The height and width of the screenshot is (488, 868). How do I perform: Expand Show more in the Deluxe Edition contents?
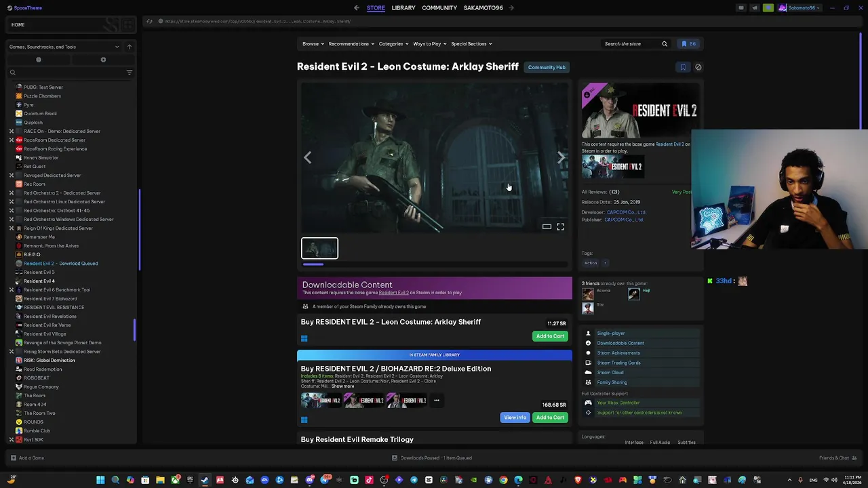point(342,386)
